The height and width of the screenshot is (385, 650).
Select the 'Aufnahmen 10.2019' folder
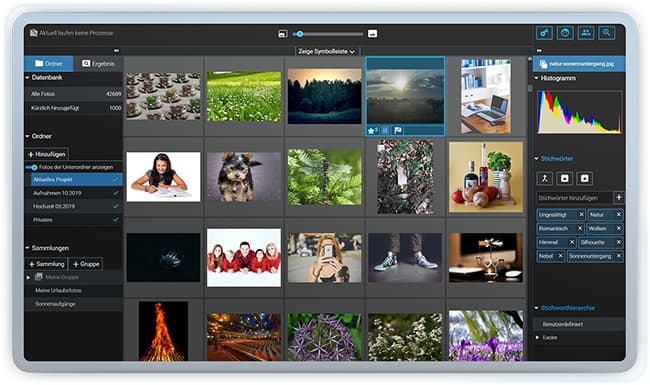(x=72, y=193)
